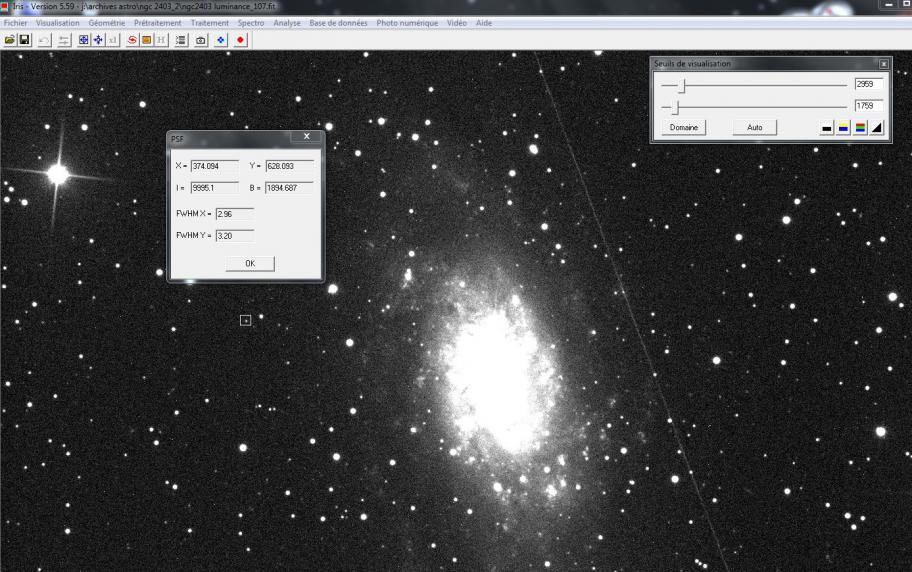Click the lower threshold slider handle
912x572 pixels.
coord(676,107)
